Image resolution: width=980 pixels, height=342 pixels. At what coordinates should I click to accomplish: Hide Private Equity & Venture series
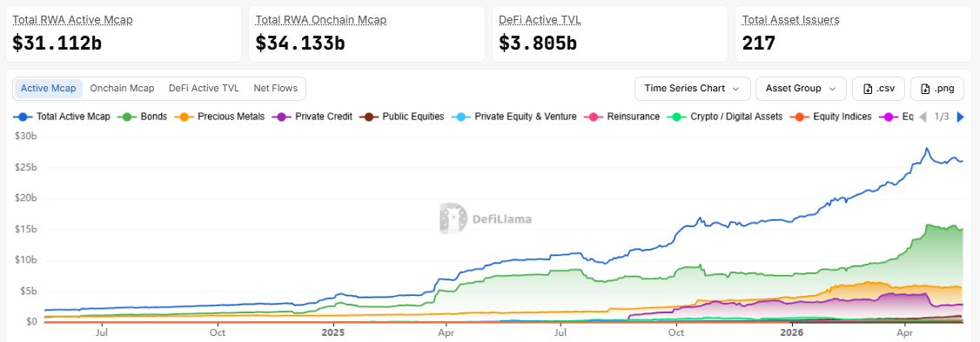[x=515, y=117]
